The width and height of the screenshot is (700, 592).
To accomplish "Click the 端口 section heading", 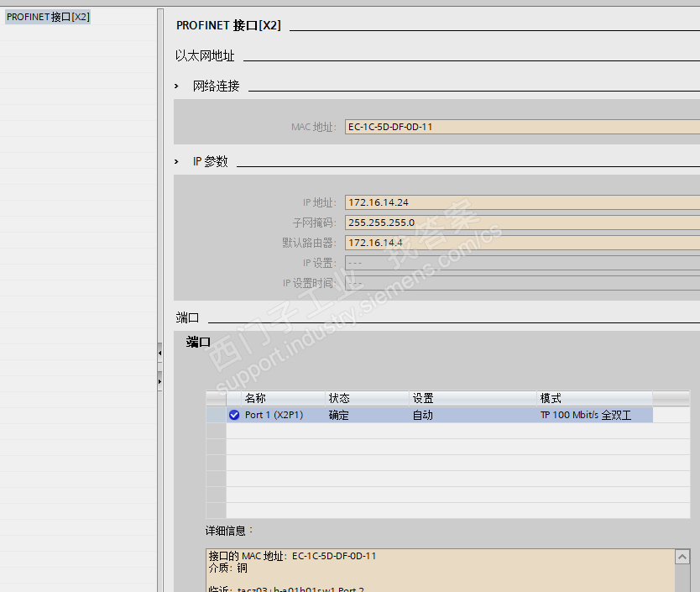I will tap(187, 317).
